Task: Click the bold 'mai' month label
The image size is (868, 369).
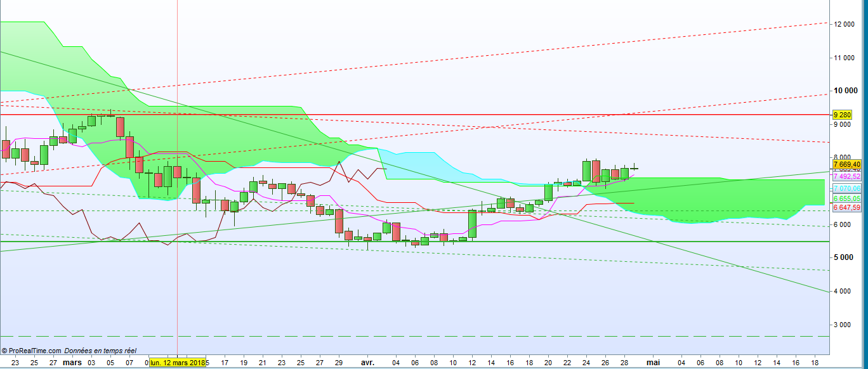Action: pos(653,363)
